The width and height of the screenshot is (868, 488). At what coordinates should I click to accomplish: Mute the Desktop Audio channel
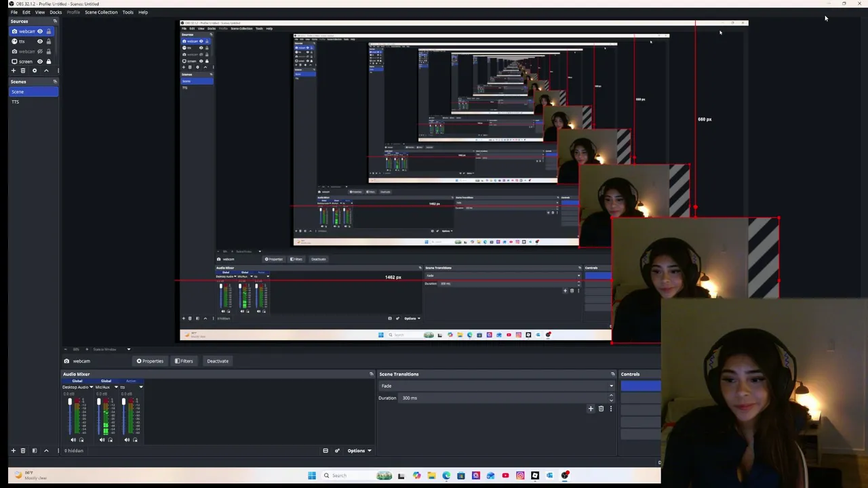[73, 440]
